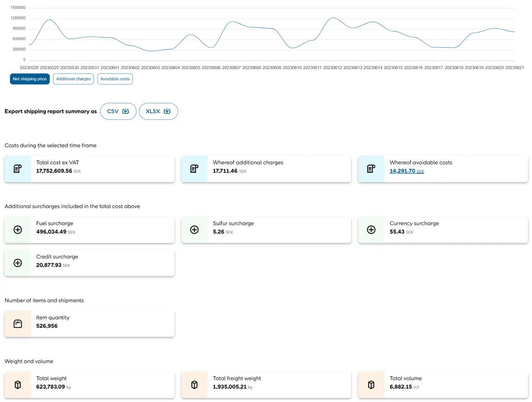Click the package icon beside Item quantity

[x=18, y=324]
